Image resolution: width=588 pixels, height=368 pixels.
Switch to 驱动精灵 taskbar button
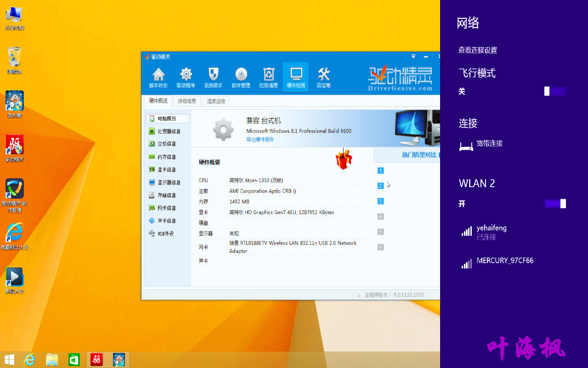[96, 359]
